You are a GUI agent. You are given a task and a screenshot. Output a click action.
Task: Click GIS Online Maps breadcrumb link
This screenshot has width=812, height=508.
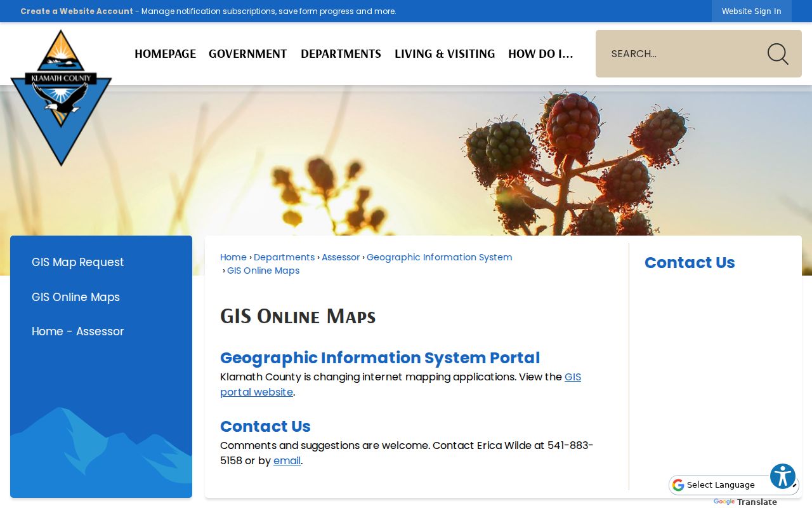(x=263, y=271)
